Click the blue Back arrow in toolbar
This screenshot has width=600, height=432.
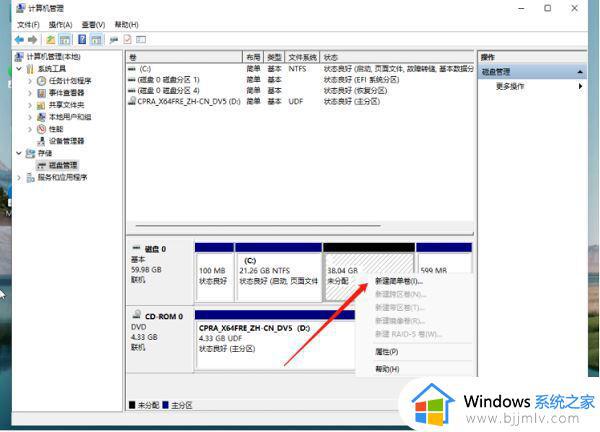pos(19,39)
